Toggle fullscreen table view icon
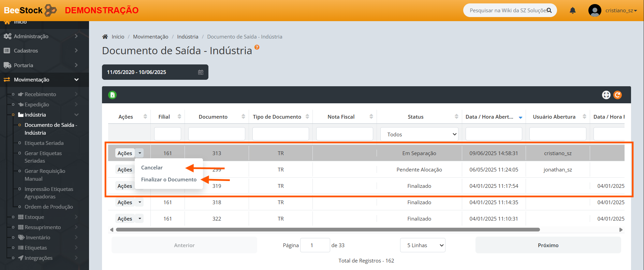 [606, 95]
